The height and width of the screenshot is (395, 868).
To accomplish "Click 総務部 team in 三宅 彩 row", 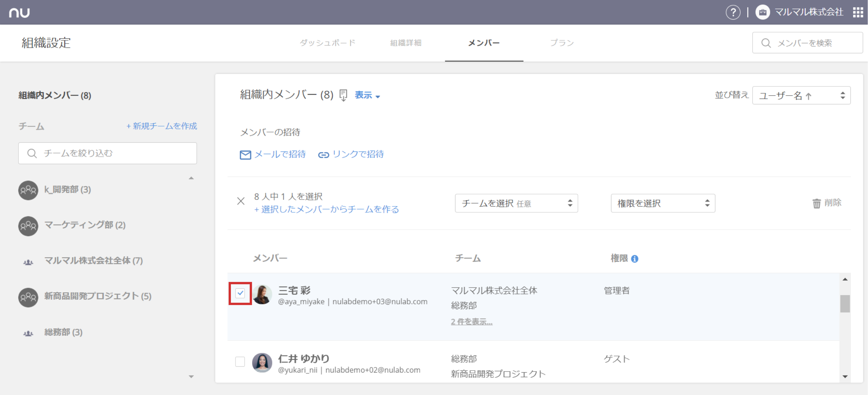I will (x=464, y=306).
